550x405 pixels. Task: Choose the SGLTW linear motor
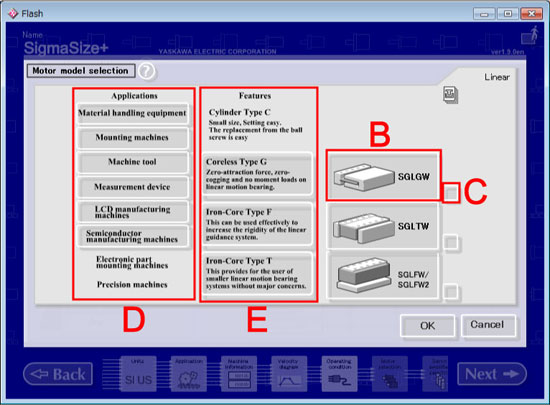(x=382, y=226)
